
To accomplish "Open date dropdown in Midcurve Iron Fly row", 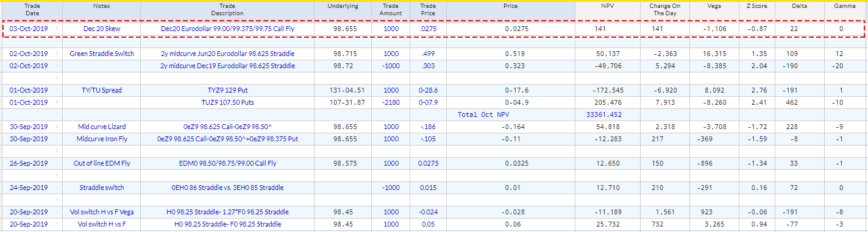I will point(58,139).
